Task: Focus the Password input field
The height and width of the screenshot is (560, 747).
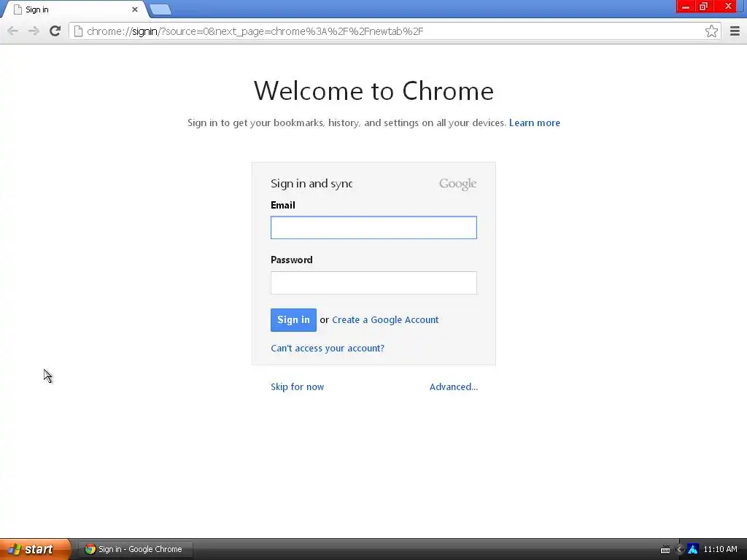Action: point(373,283)
